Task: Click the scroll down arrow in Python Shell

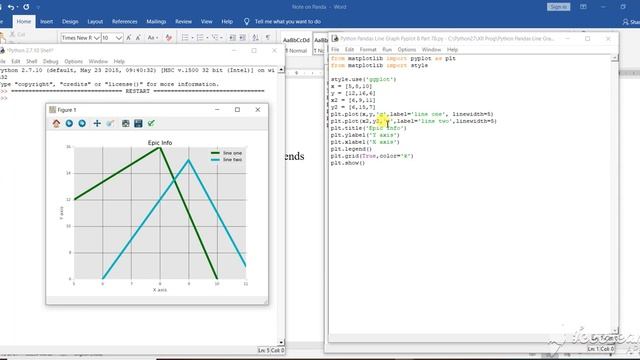Action: point(281,342)
